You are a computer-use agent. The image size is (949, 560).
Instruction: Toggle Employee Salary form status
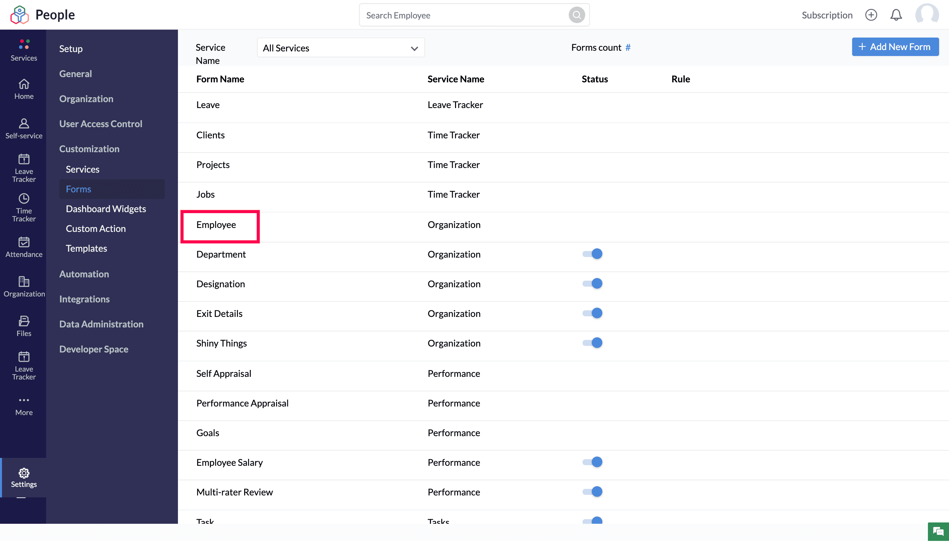[x=592, y=462]
